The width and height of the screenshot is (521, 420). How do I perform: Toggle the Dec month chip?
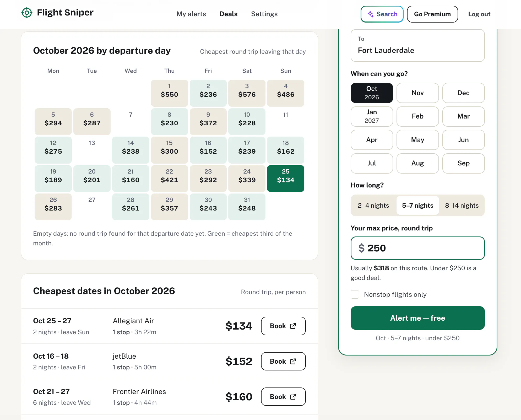[463, 93]
